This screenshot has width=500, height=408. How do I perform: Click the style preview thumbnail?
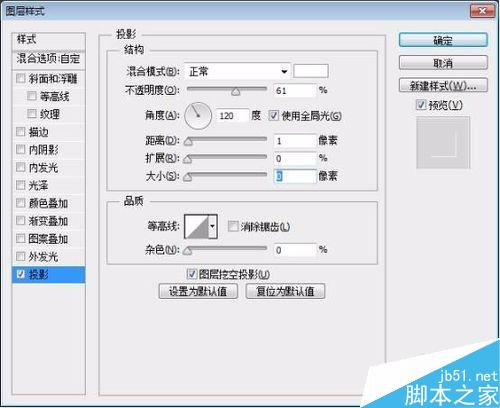point(443,142)
